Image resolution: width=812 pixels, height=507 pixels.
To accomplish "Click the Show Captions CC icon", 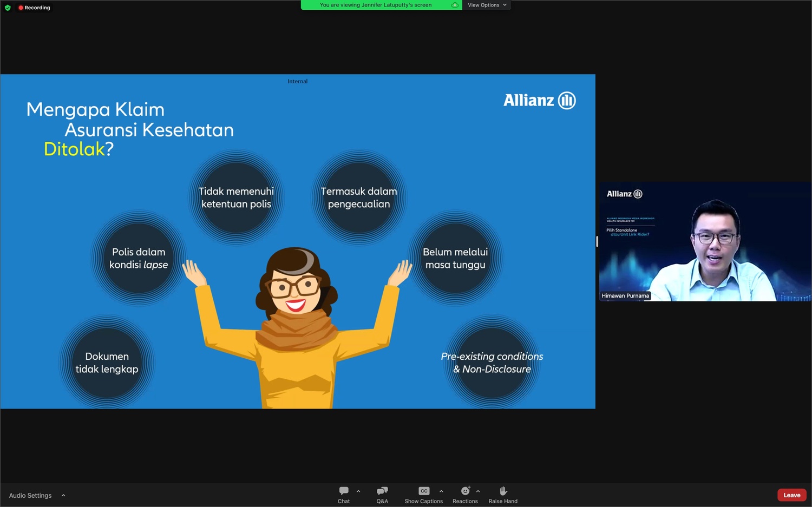I will 424,491.
